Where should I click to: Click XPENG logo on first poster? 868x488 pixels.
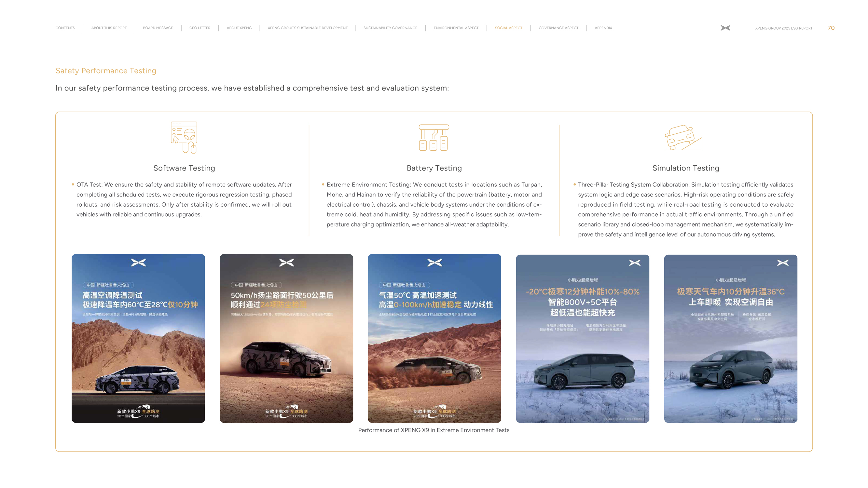(x=138, y=262)
